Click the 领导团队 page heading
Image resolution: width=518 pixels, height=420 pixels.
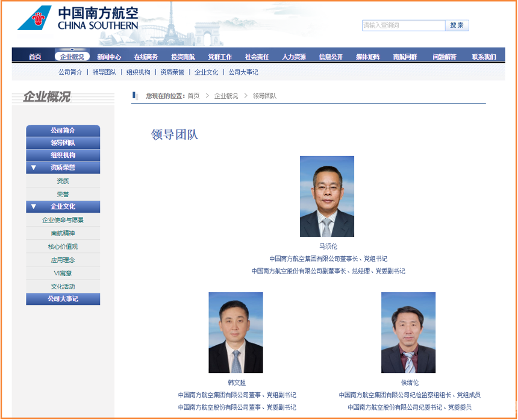pyautogui.click(x=175, y=134)
